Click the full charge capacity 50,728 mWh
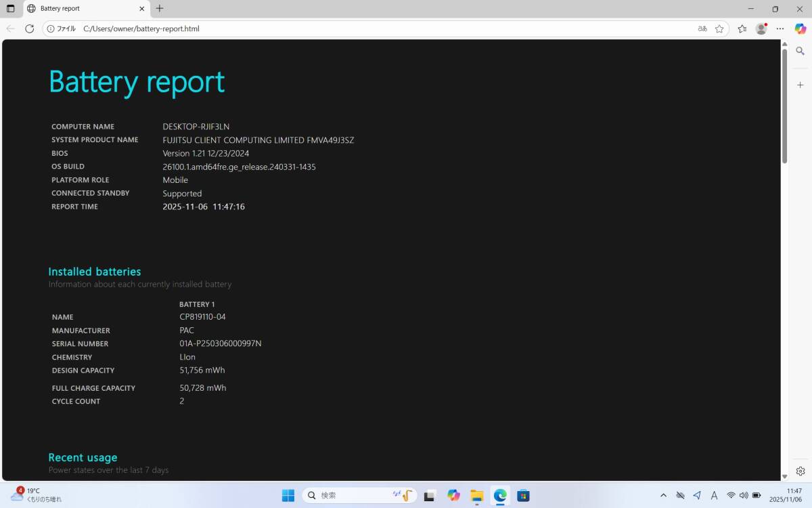812x508 pixels. pyautogui.click(x=203, y=388)
